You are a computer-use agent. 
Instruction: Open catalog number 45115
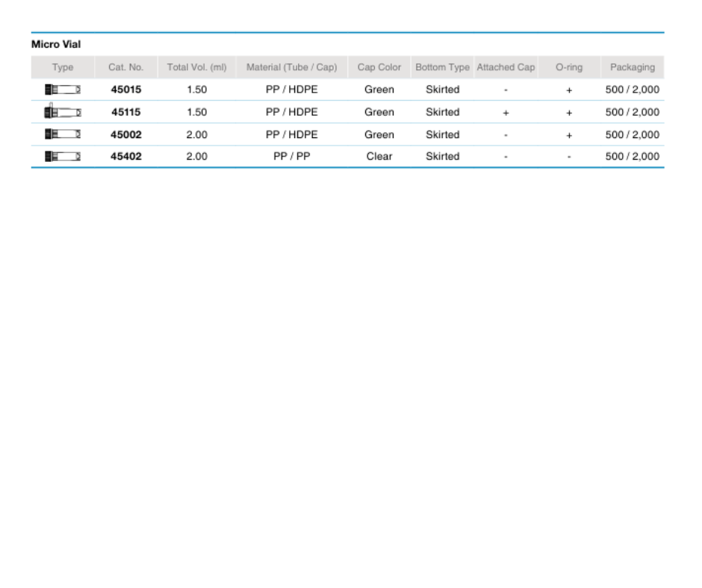point(125,112)
